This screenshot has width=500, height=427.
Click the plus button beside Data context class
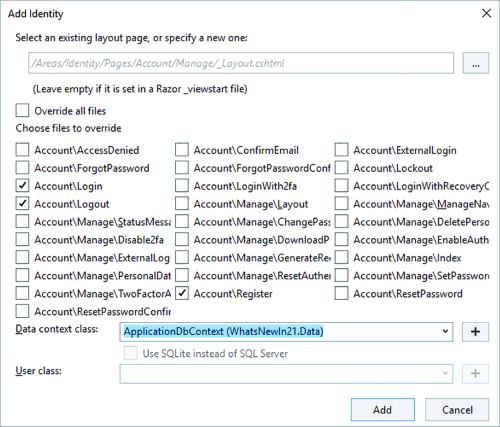475,332
